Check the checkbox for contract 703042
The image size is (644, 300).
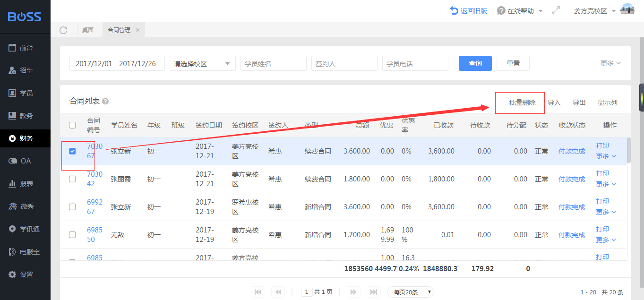point(72,179)
